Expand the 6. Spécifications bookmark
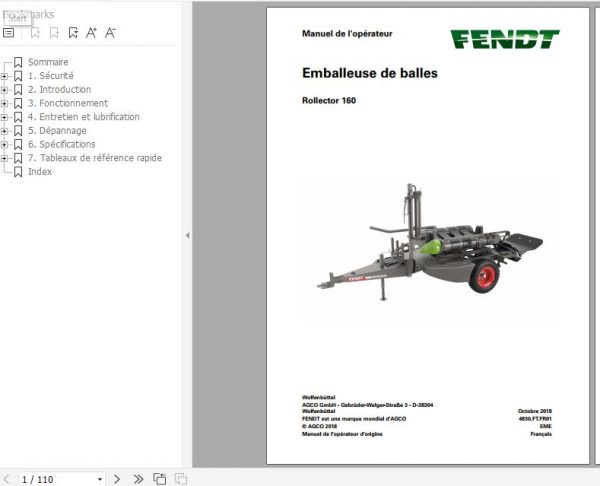The image size is (600, 486). click(x=4, y=145)
